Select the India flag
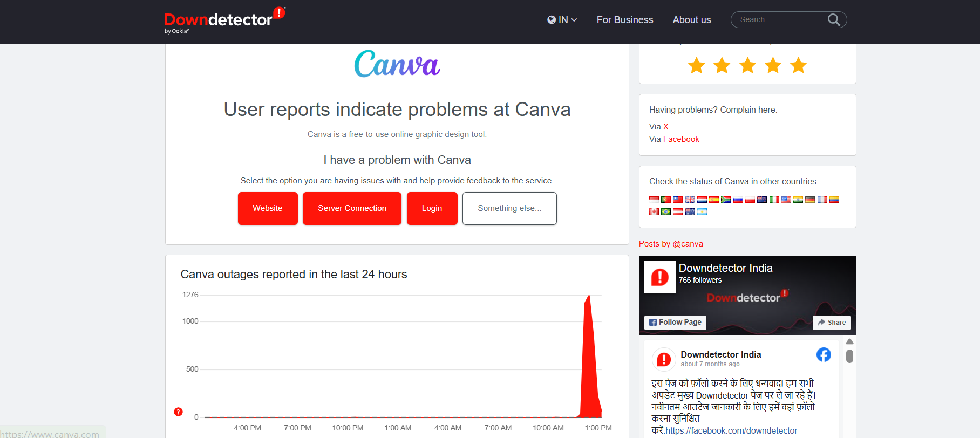 click(x=798, y=200)
